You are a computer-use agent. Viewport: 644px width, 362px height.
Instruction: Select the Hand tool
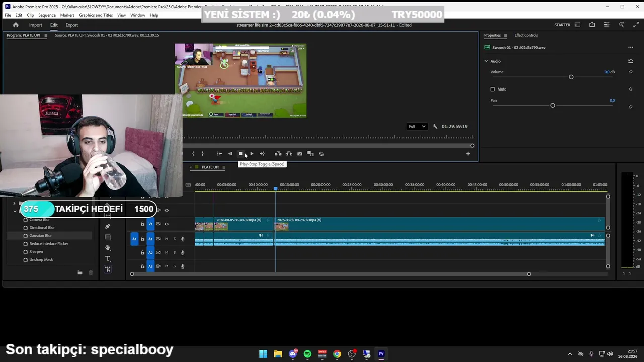[x=108, y=248]
